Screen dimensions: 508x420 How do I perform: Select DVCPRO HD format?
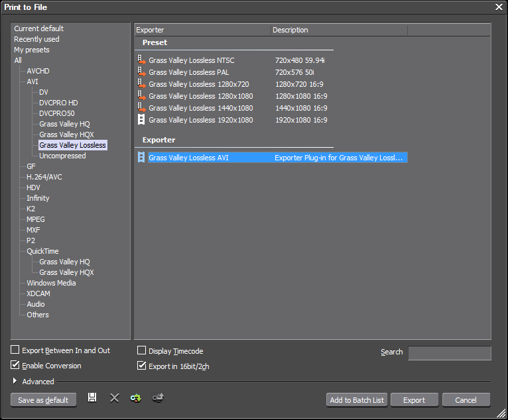[x=58, y=103]
